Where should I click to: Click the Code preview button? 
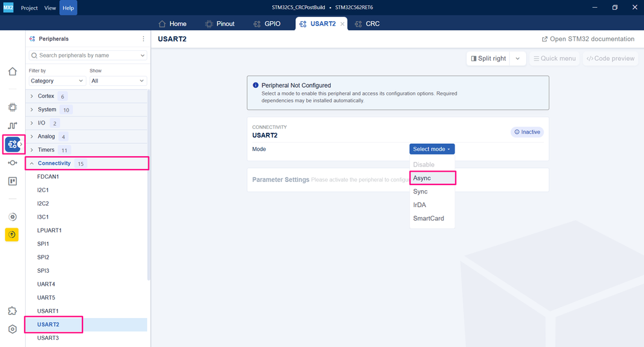coord(610,59)
